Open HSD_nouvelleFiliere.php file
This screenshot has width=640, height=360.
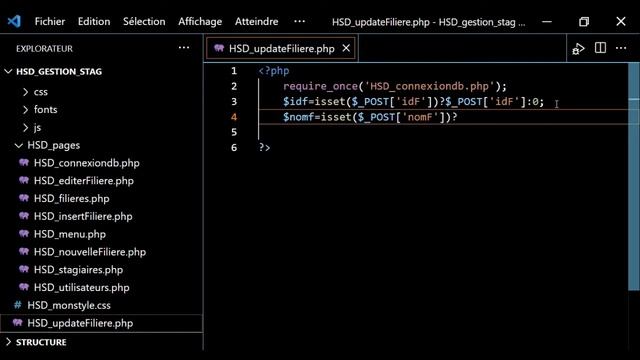click(101, 252)
